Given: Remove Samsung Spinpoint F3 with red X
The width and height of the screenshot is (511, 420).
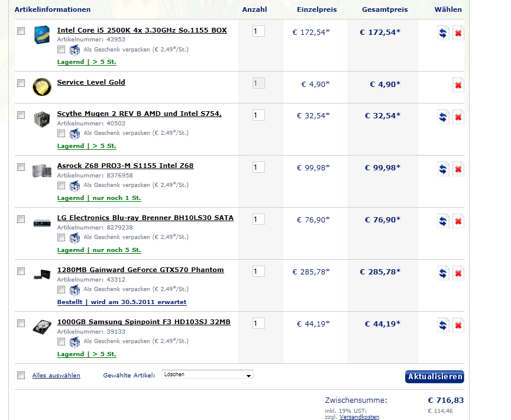Looking at the screenshot, I should click(458, 325).
